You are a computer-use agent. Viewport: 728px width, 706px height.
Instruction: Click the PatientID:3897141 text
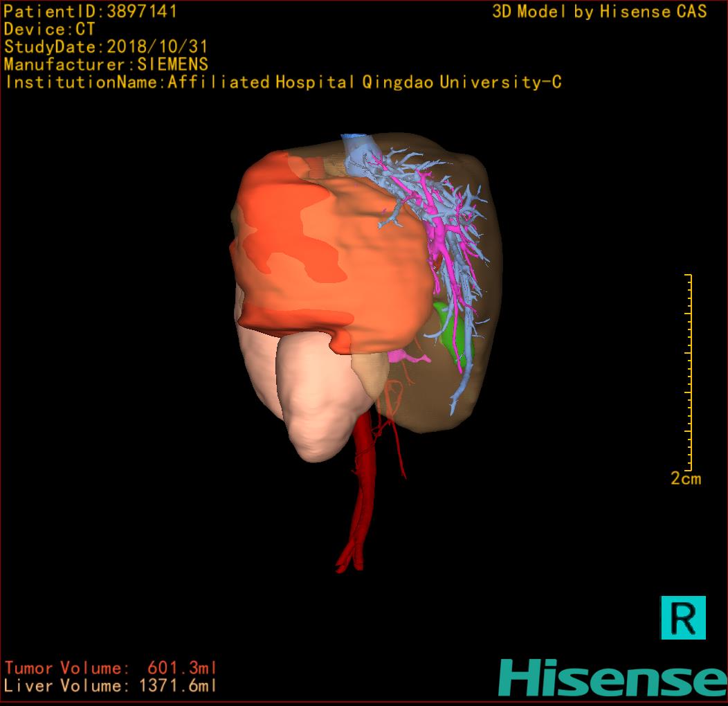(90, 12)
